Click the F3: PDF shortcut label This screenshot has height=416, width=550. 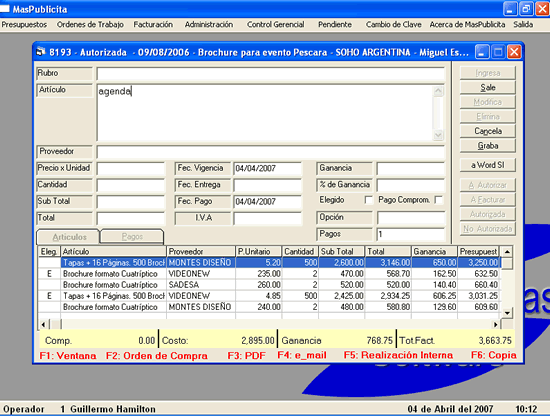[247, 356]
